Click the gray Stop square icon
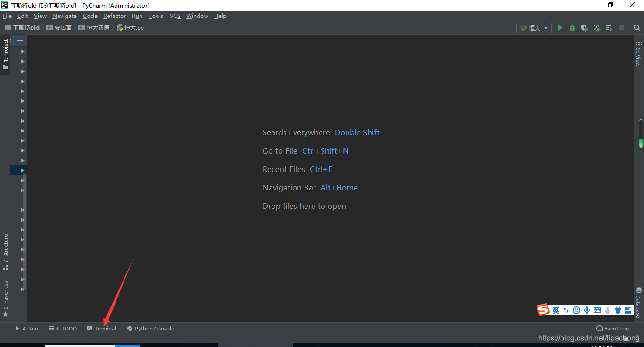644x347 pixels. [x=621, y=28]
